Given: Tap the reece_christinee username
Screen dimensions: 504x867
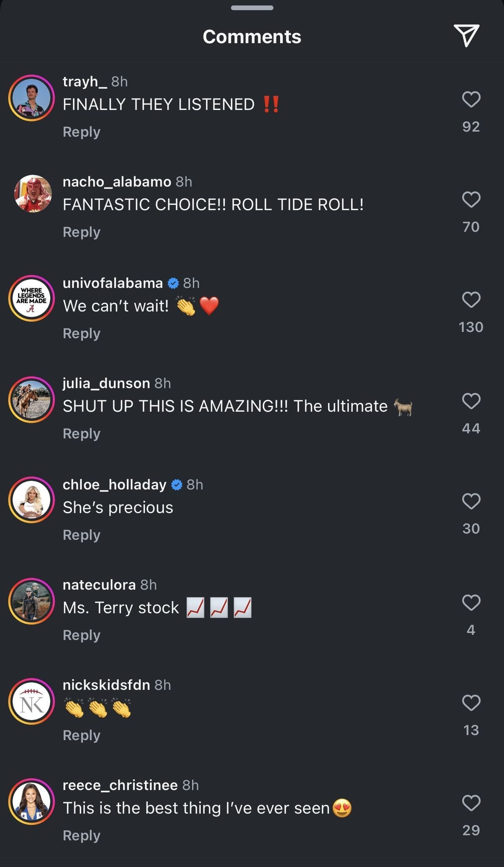Looking at the screenshot, I should click(120, 785).
